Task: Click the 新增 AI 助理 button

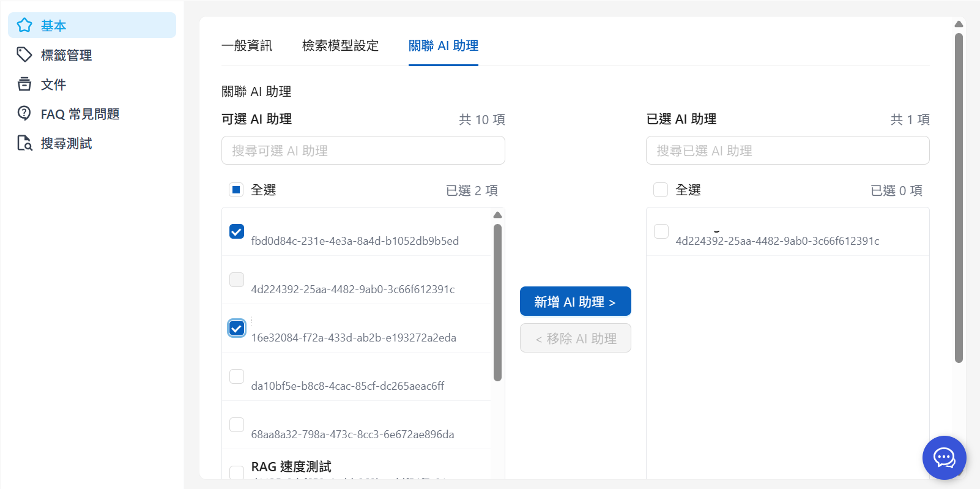Action: [575, 302]
